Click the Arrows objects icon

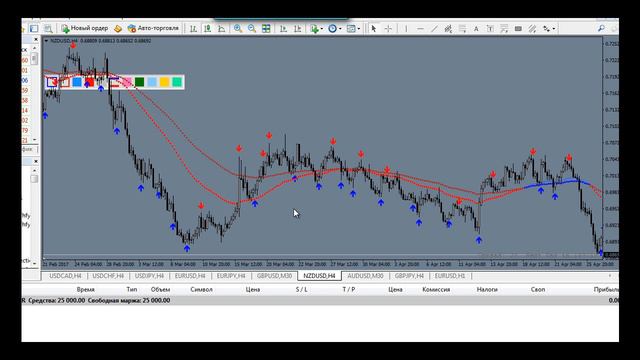point(546,29)
